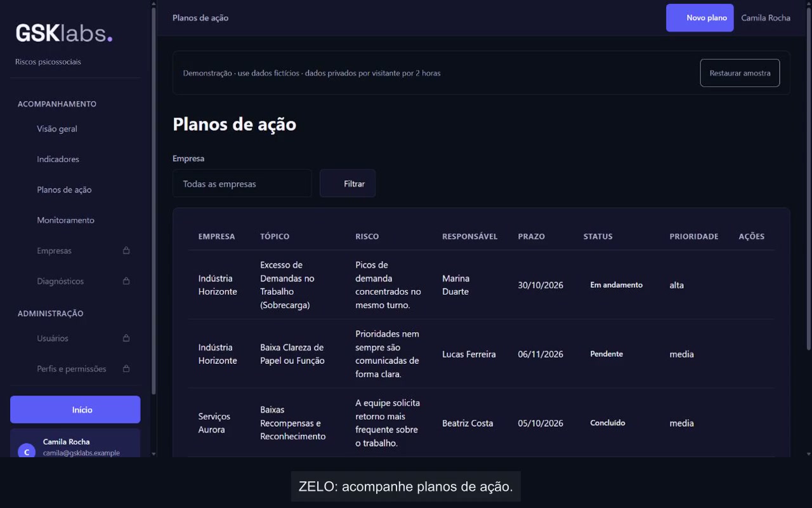Image resolution: width=812 pixels, height=508 pixels.
Task: Click the main page vertical scrollbar
Action: (x=808, y=178)
